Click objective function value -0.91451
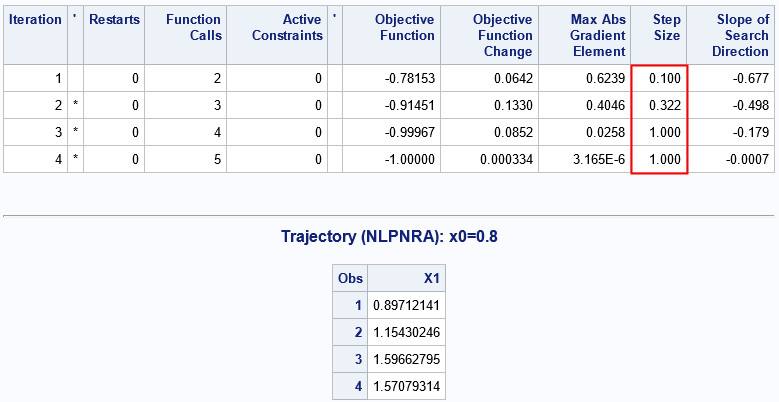 point(407,106)
